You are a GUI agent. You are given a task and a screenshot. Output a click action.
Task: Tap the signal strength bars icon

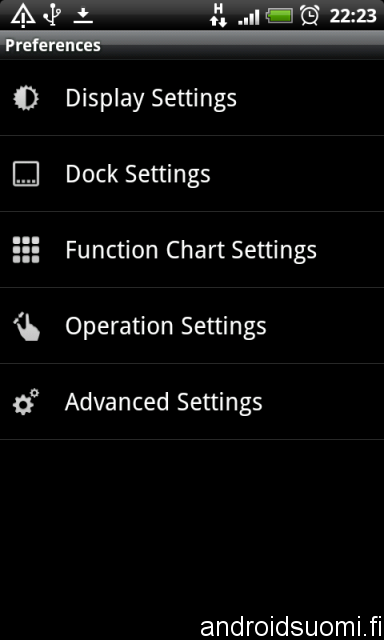point(249,17)
